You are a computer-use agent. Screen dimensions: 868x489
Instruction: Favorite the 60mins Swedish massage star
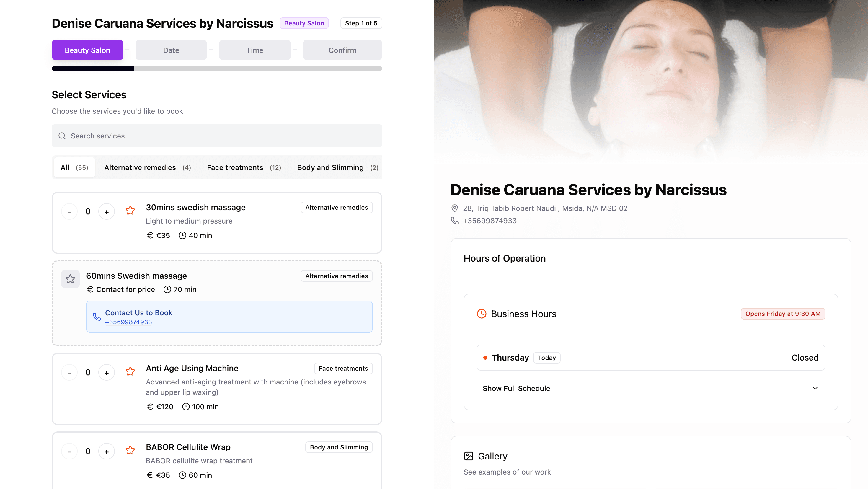[x=71, y=279]
